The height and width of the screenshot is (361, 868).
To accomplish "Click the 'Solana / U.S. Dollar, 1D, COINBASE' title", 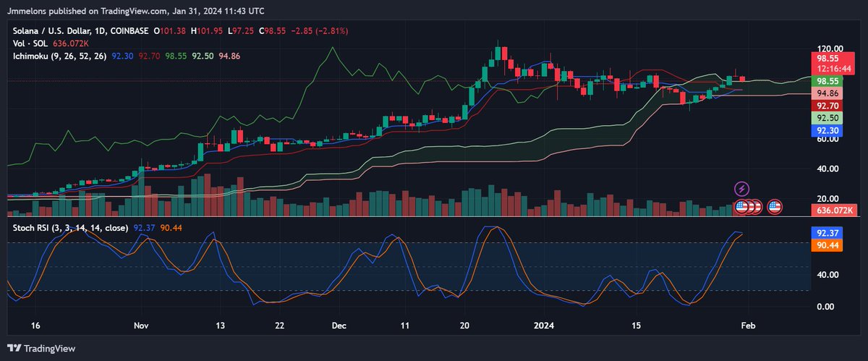I will [x=80, y=31].
